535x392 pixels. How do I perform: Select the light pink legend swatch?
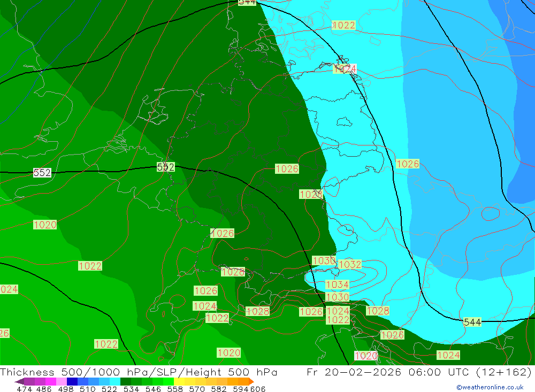(62, 381)
